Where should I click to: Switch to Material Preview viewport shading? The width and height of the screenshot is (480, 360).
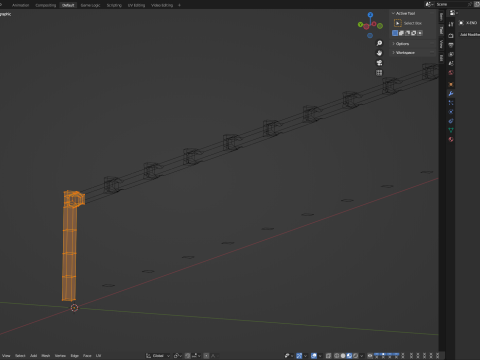(x=349, y=356)
